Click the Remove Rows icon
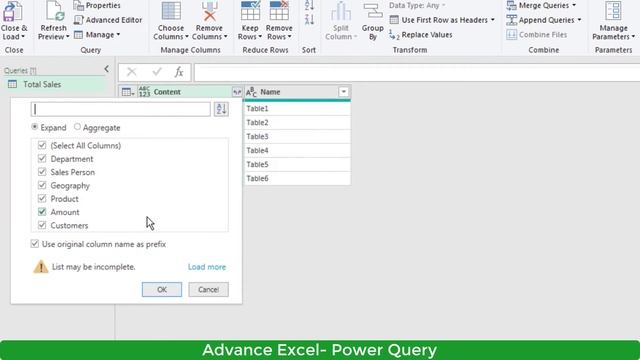This screenshot has height=360, width=640. tap(279, 11)
